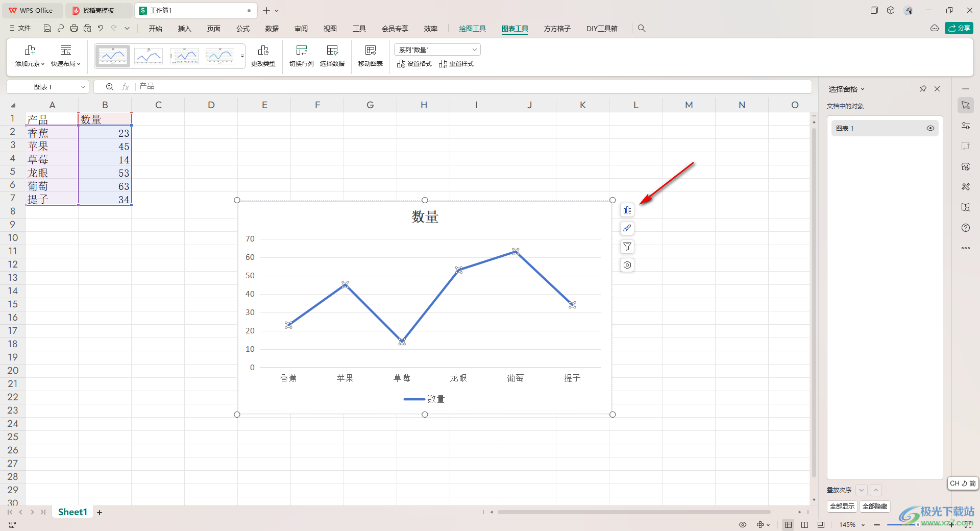Toggle visibility eye for 图表 1
980x531 pixels.
930,128
